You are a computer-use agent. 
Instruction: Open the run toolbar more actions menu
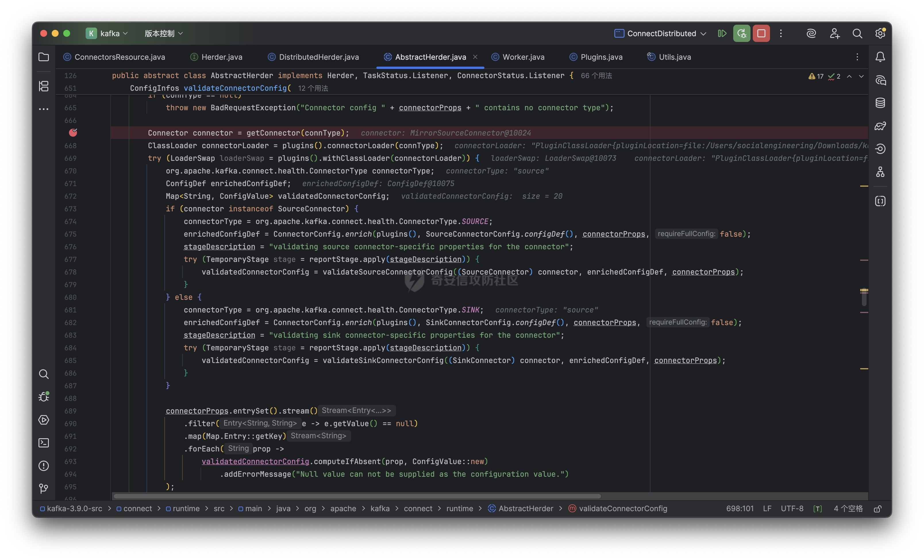point(781,33)
